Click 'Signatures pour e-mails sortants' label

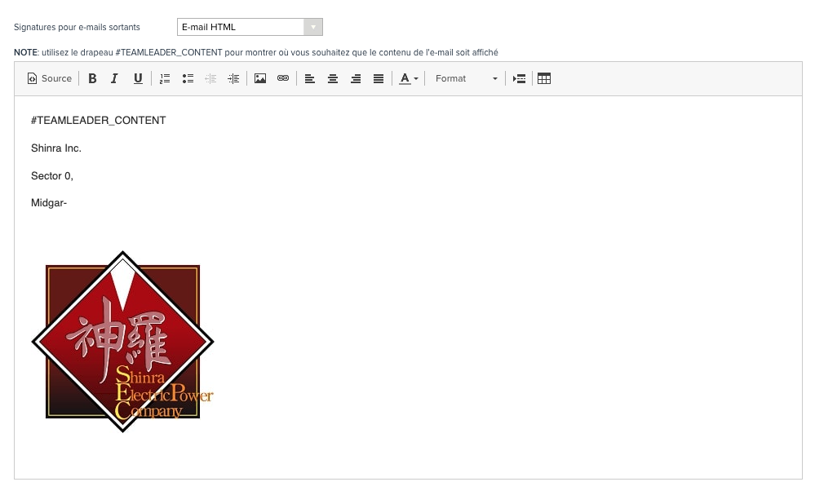[x=77, y=27]
